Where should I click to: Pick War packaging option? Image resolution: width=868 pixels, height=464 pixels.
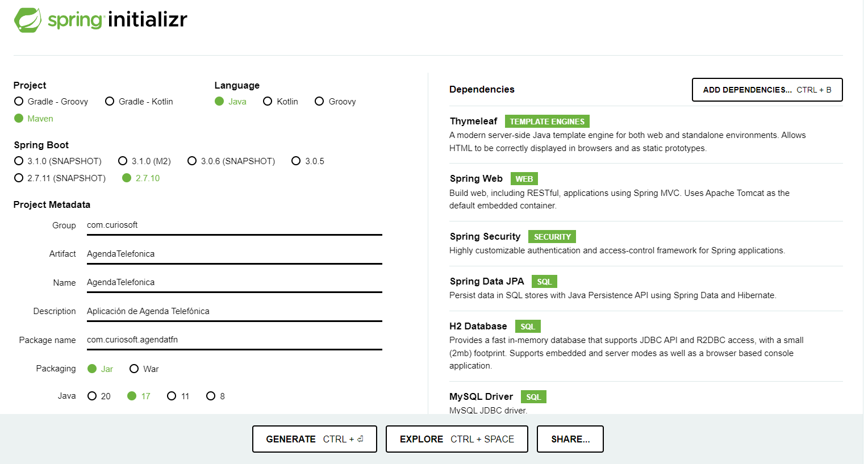(x=134, y=369)
